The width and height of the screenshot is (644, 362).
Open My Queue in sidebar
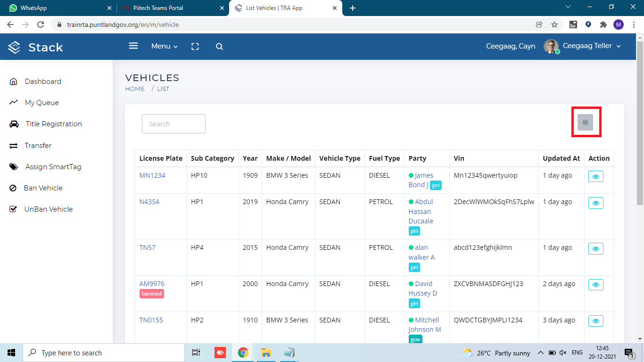click(x=41, y=102)
